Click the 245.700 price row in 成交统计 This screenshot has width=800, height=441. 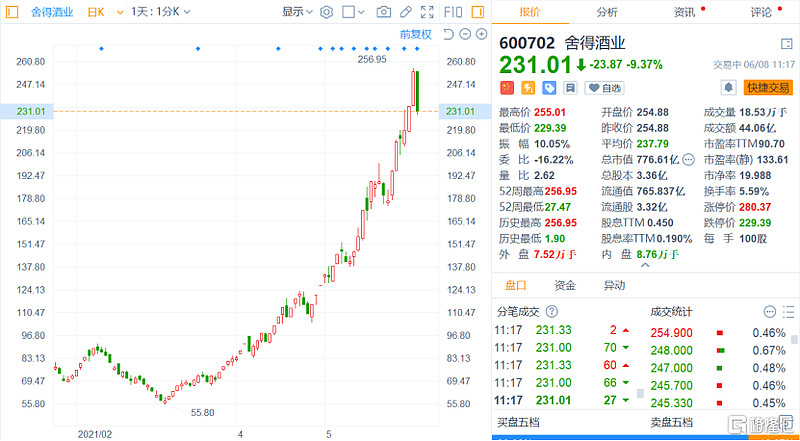click(718, 385)
